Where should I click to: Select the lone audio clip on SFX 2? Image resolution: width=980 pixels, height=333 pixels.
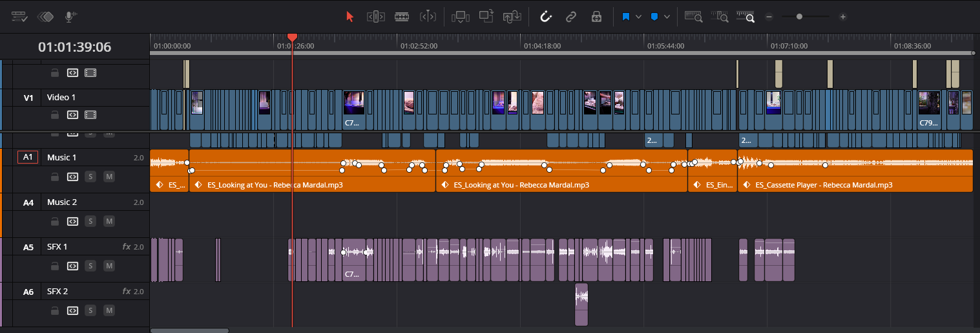coord(581,305)
